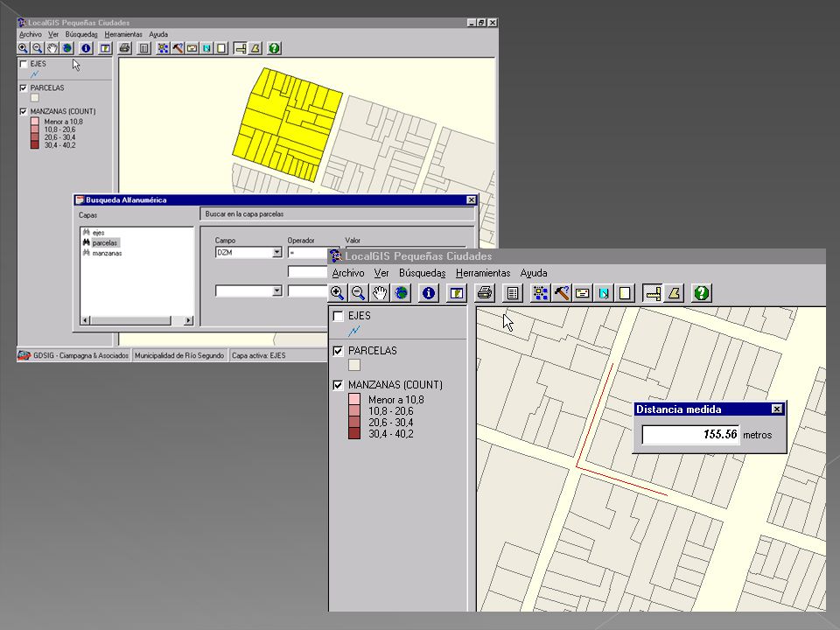
Task: Click the '20,6 - 30,4' swatch in front window
Action: [x=354, y=423]
